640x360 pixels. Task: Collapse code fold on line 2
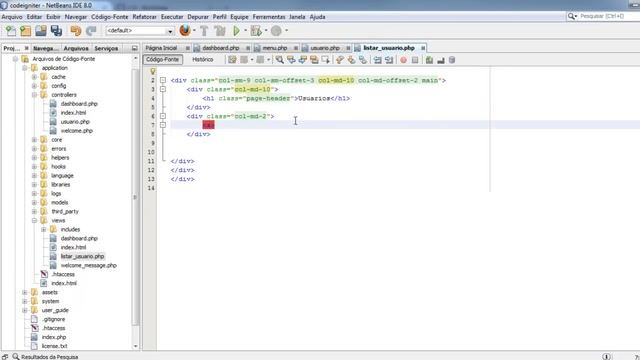tap(163, 80)
